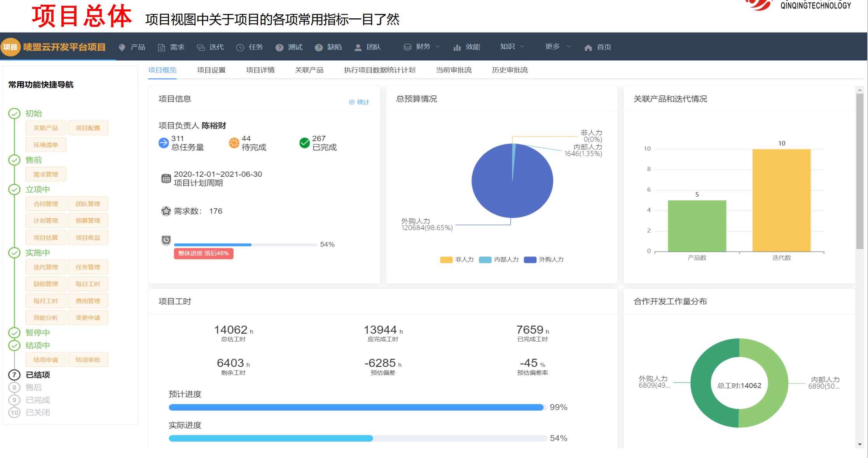Toggle the 外购人力 legend item

click(x=543, y=260)
